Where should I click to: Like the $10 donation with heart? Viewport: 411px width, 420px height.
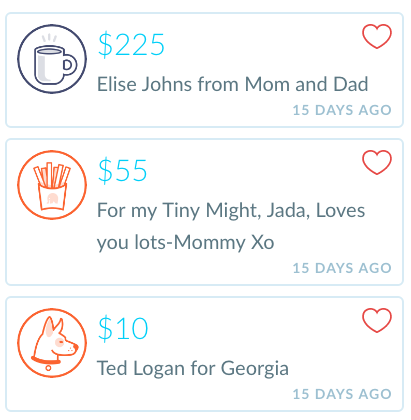(x=377, y=320)
